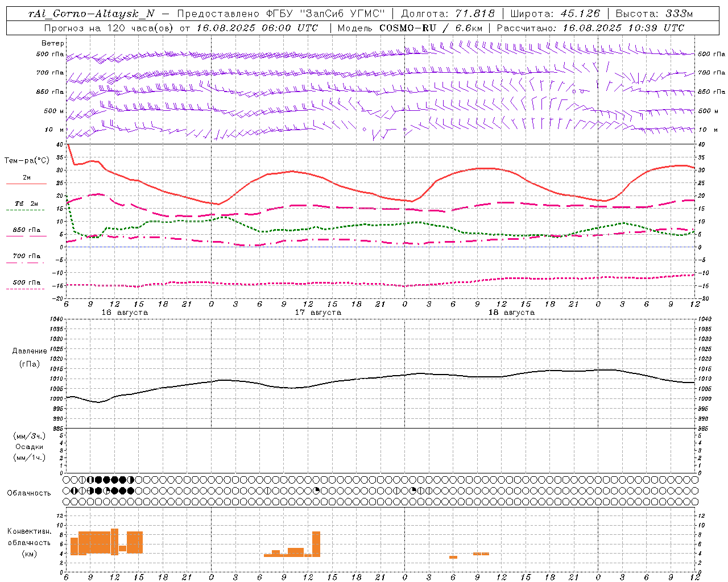Viewport: 728px width, 582px height.
Task: Click the (гПа) unit label under Давление
Action: pyautogui.click(x=30, y=364)
